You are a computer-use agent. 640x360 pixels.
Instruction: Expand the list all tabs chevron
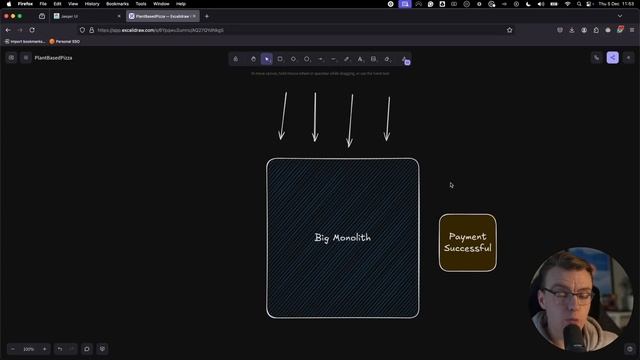coord(620,16)
